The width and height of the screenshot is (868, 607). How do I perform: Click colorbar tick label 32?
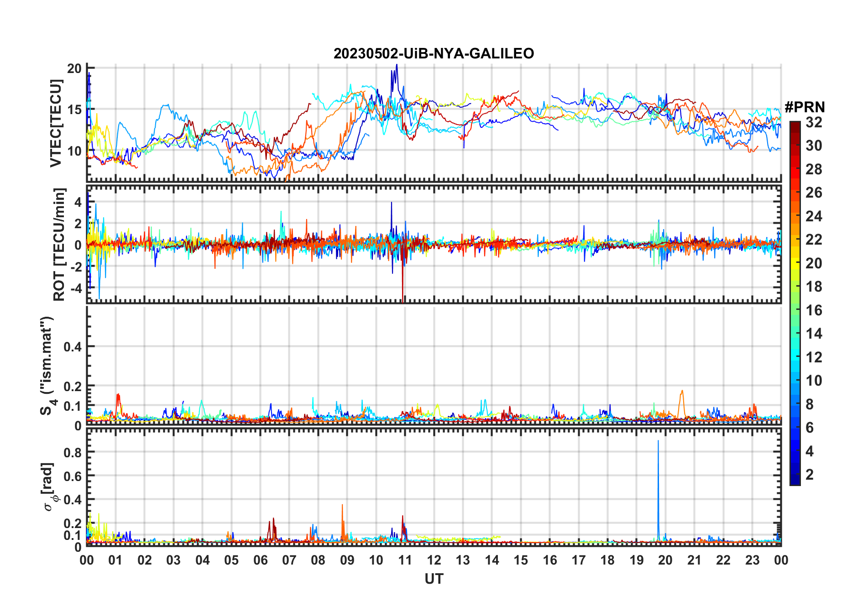pyautogui.click(x=814, y=122)
